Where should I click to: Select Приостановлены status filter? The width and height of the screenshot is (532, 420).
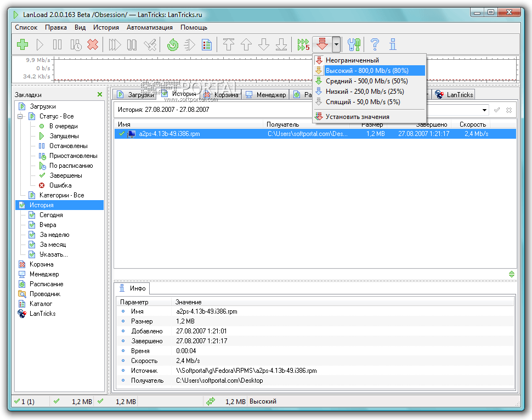coord(73,156)
